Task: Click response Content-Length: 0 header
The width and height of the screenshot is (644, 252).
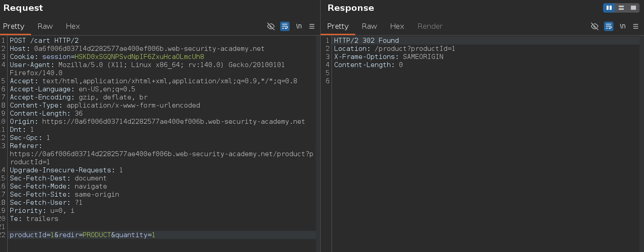Action: tap(368, 65)
